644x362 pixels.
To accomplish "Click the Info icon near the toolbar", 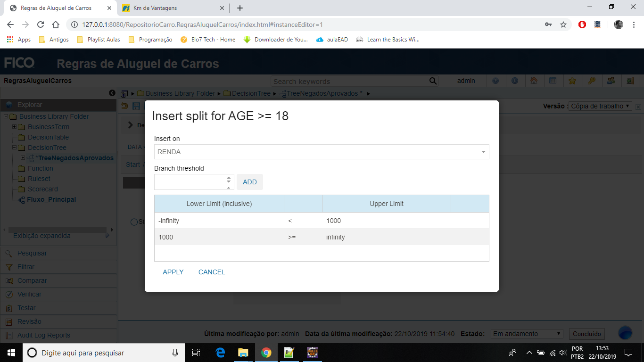I will pyautogui.click(x=515, y=81).
